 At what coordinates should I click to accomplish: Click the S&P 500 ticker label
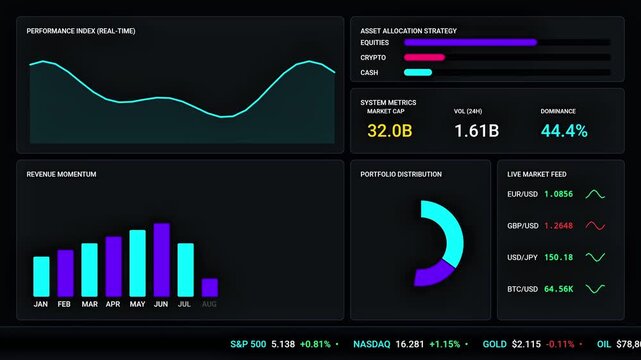pyautogui.click(x=248, y=344)
